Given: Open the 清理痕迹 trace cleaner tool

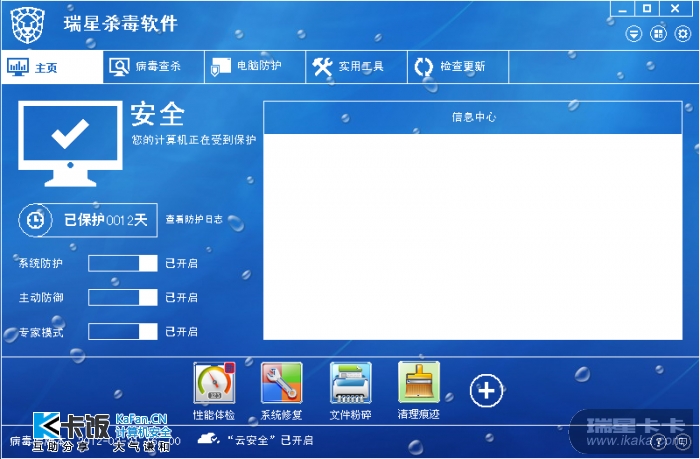Looking at the screenshot, I should tap(419, 391).
